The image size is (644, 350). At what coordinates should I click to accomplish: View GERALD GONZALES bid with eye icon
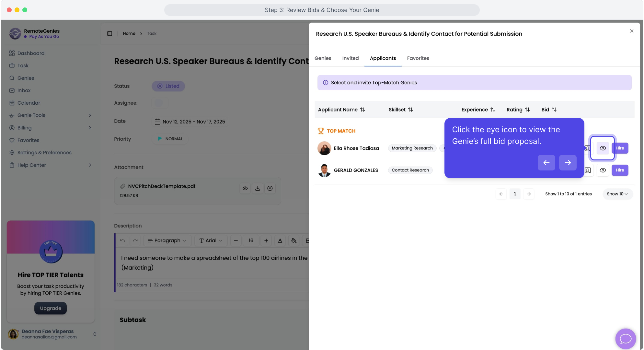tap(603, 170)
